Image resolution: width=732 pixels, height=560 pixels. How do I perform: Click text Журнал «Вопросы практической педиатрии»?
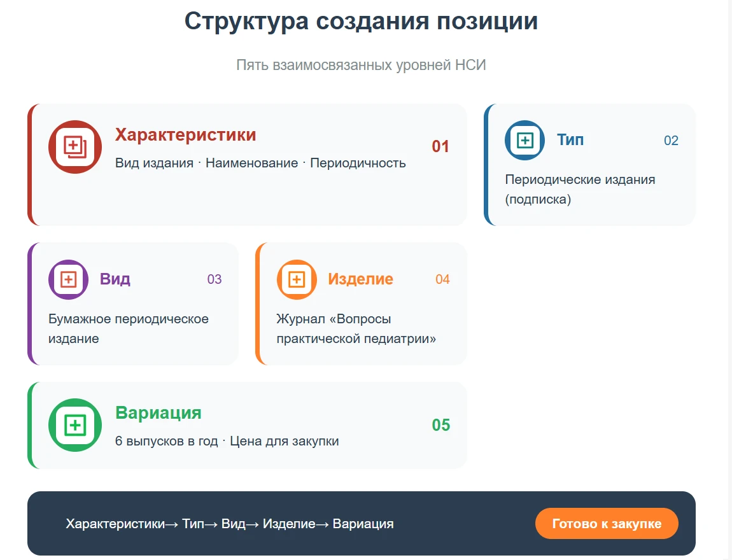click(356, 328)
